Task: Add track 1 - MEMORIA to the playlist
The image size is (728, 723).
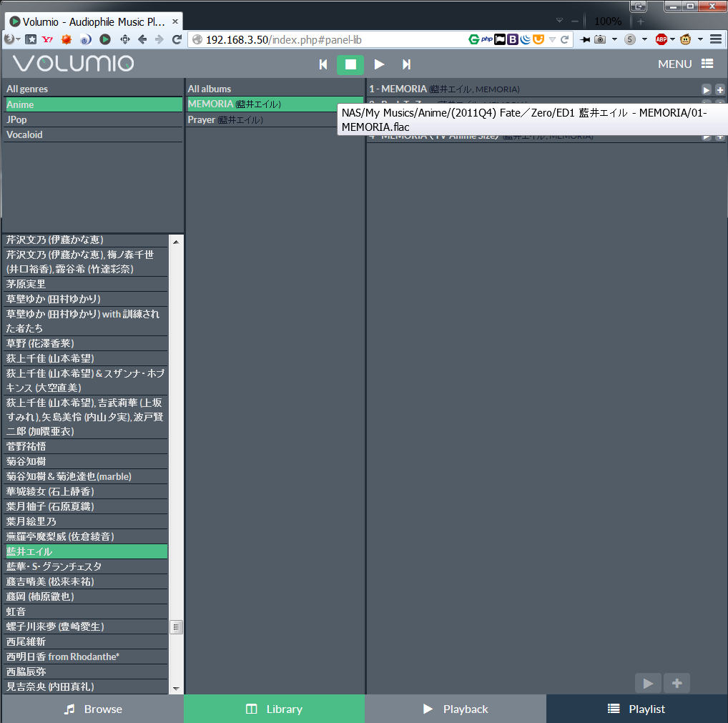Action: pos(720,89)
